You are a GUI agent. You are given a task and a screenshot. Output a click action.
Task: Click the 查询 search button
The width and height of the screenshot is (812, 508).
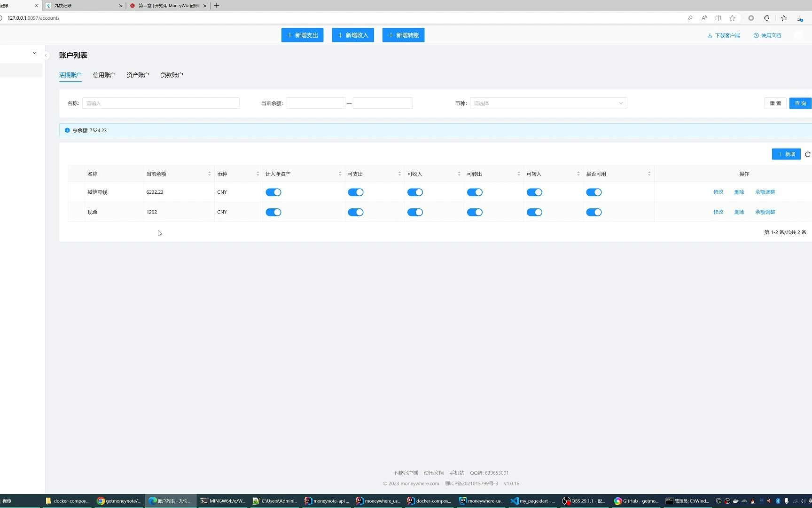click(801, 103)
